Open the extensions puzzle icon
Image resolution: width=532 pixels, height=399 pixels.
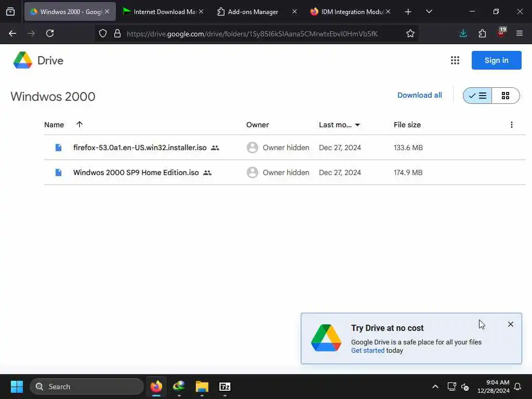tap(482, 33)
